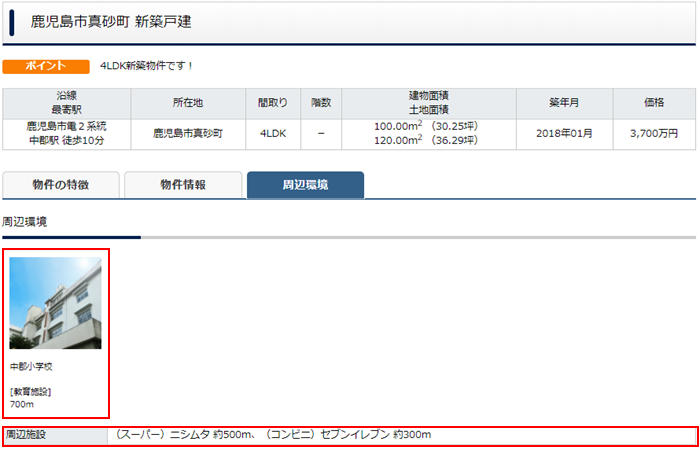Click the 中郡小学校 school building photo
Image resolution: width=700 pixels, height=449 pixels.
(56, 303)
